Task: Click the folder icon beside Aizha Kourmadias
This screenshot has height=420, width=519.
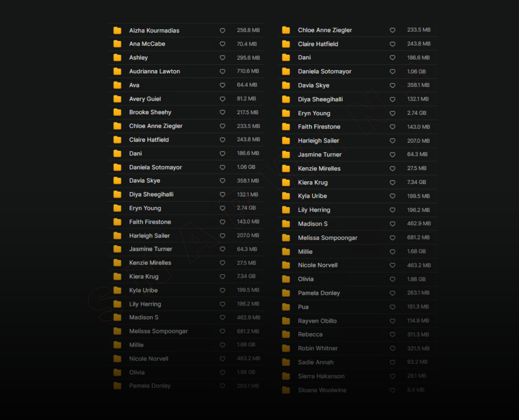Action: click(117, 30)
